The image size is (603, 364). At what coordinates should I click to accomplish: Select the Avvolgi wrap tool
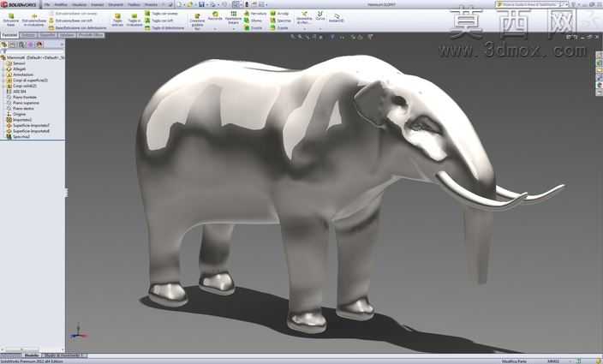(279, 14)
